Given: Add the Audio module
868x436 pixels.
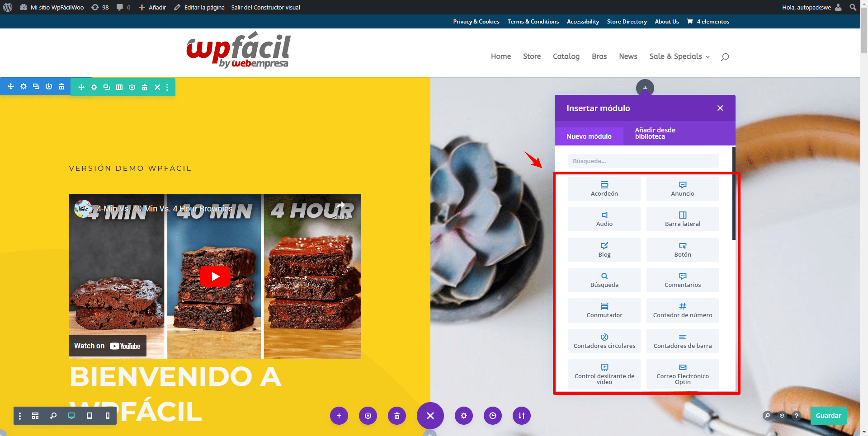Looking at the screenshot, I should [604, 219].
